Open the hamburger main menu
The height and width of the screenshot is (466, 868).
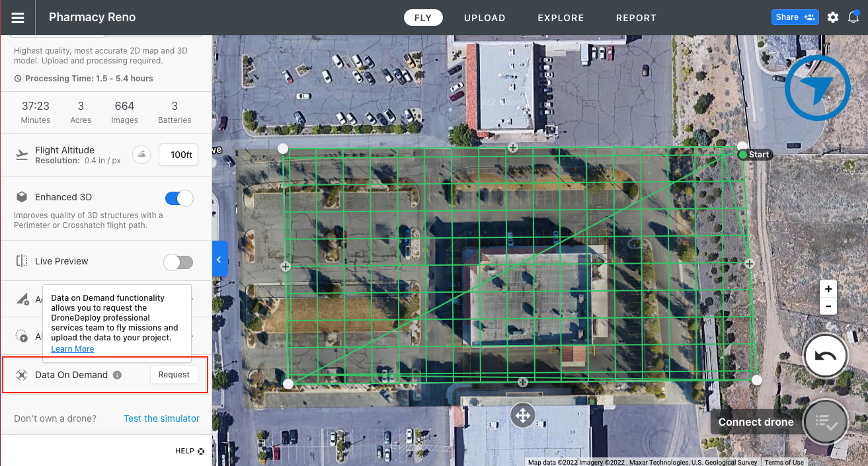click(18, 18)
